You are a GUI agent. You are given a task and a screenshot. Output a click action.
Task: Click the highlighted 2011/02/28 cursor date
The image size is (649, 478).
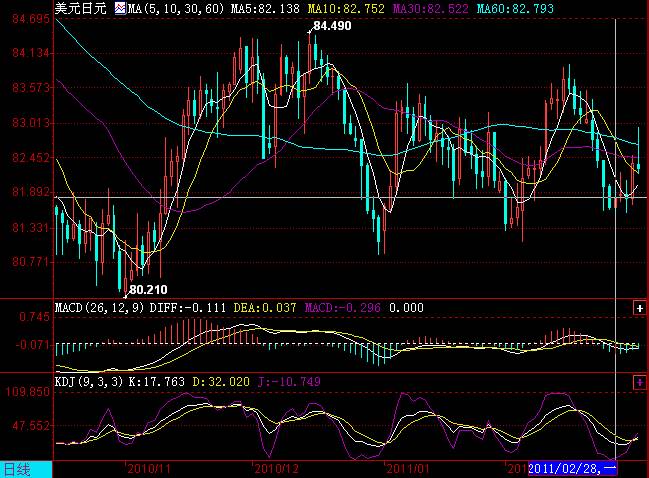point(572,469)
